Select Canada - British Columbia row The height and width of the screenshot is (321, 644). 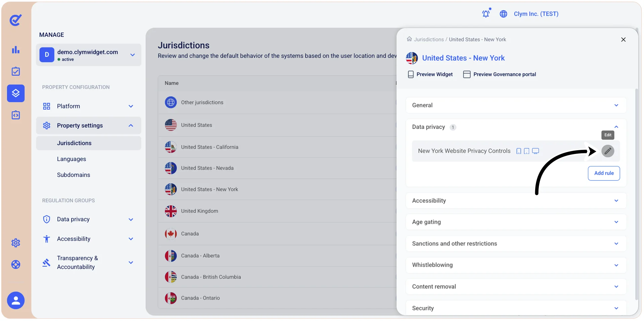(277, 277)
